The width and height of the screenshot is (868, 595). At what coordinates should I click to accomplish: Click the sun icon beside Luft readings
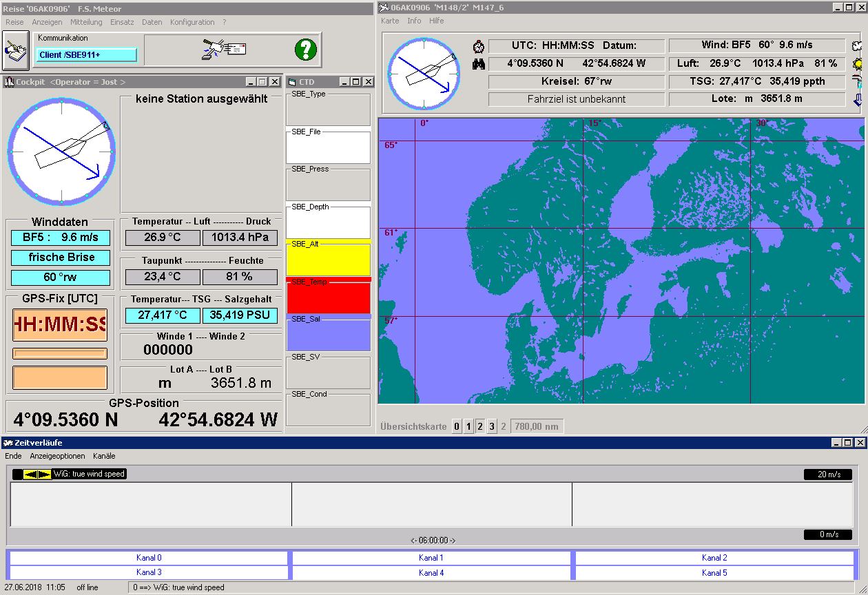858,64
